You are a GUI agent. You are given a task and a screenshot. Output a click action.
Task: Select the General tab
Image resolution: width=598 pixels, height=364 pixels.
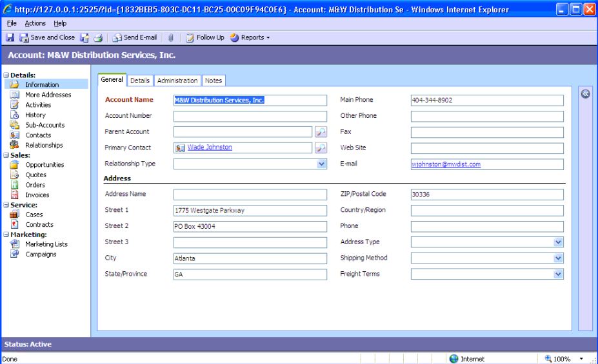112,80
